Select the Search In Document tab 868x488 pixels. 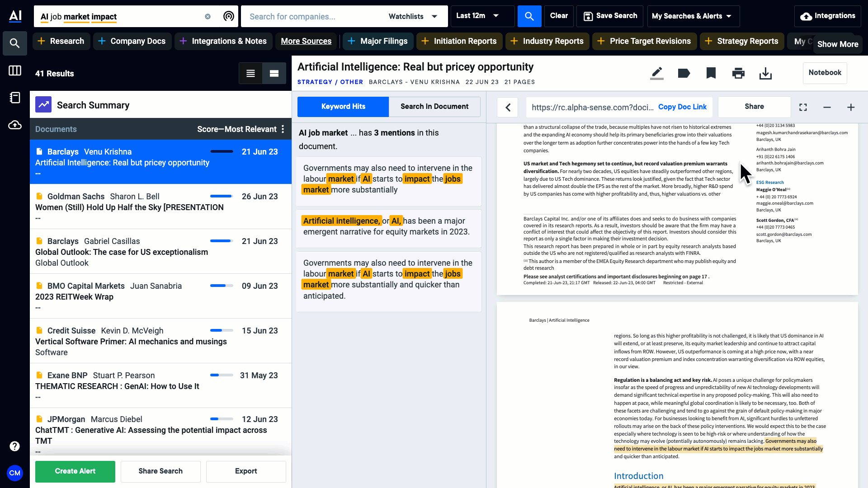pos(434,107)
